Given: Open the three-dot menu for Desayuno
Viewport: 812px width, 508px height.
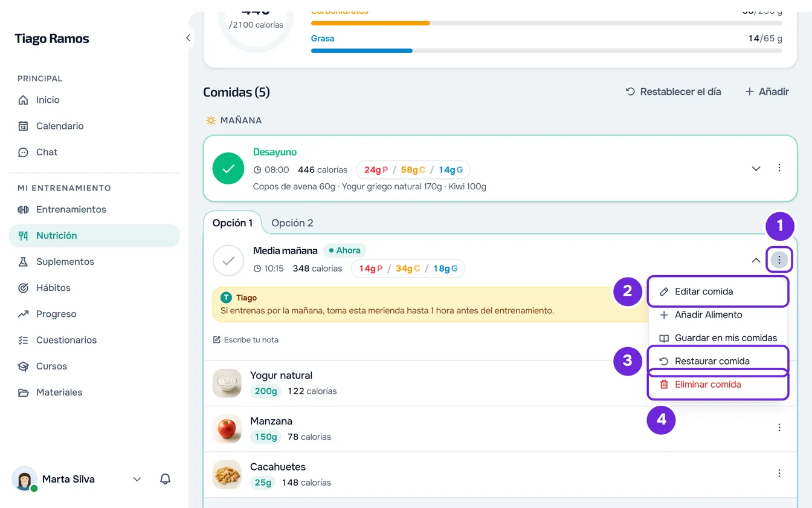Looking at the screenshot, I should tap(779, 168).
